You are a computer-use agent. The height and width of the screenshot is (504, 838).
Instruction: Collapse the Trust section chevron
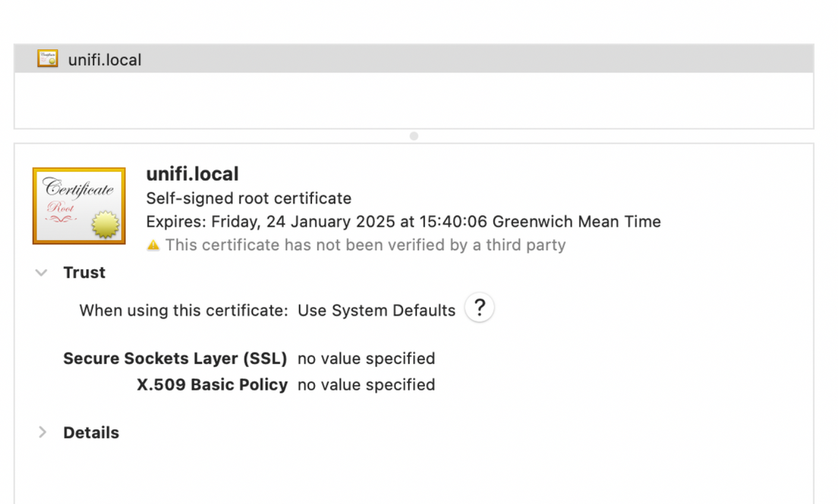point(41,273)
